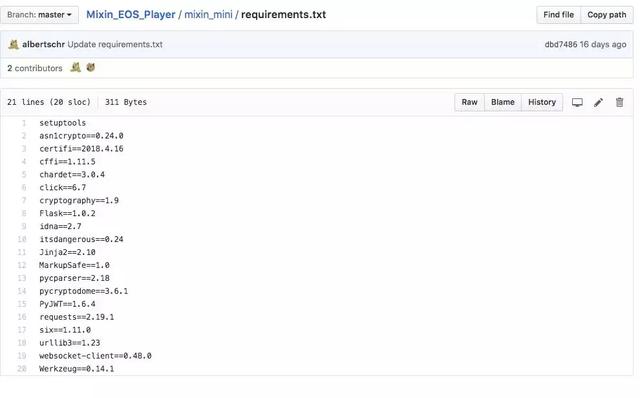640x398 pixels.
Task: Select the line number 8
Action: (24, 213)
